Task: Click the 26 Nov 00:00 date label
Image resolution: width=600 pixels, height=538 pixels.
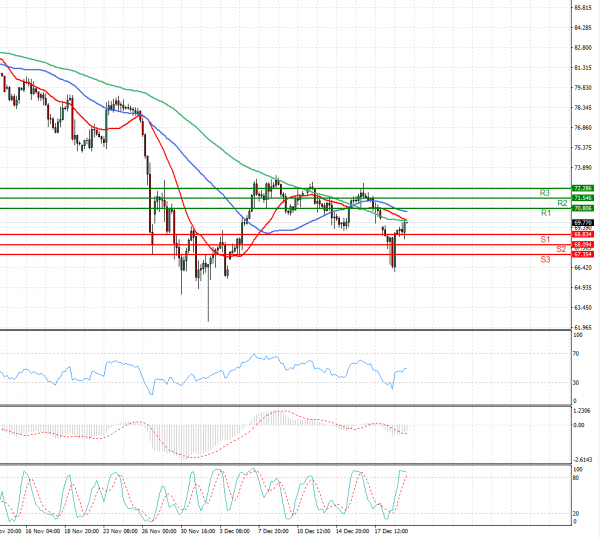Action: [159, 531]
